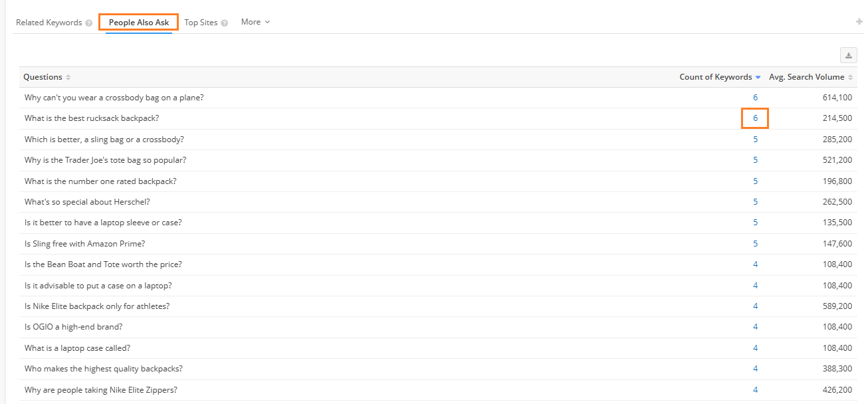
Task: Select the People Also Ask tab
Action: tap(139, 23)
